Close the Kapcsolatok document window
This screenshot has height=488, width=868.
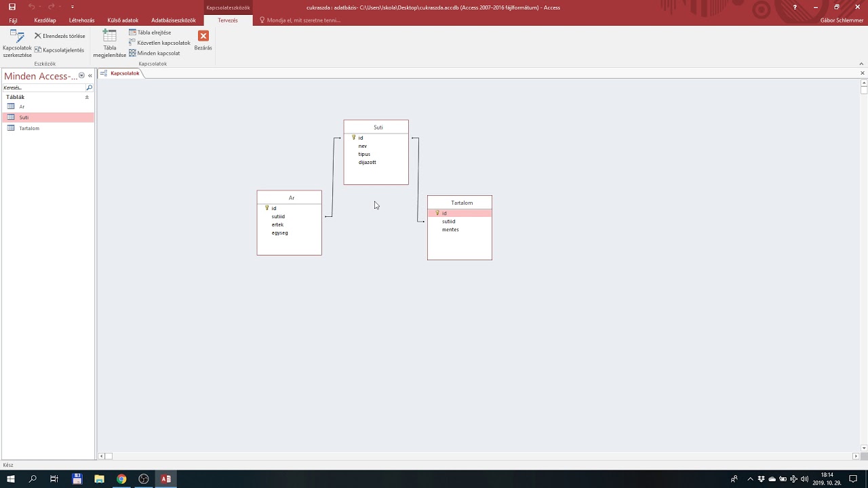[863, 73]
